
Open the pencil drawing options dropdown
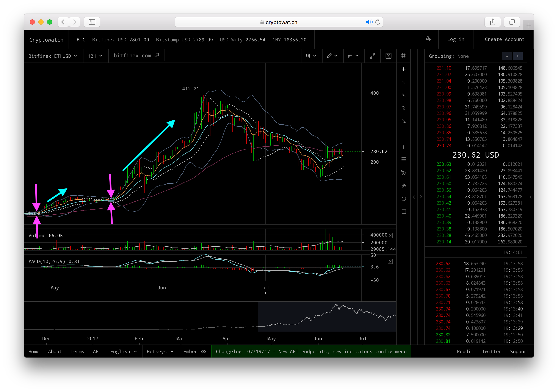[x=332, y=56]
